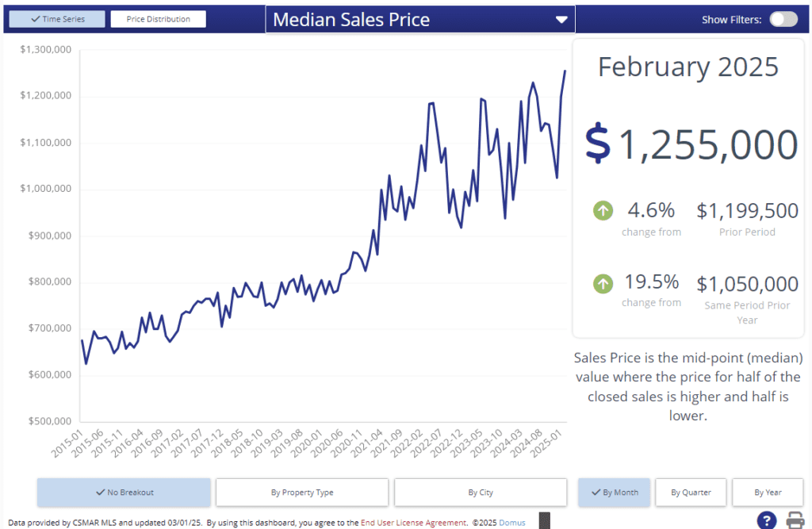
Task: Click the printer icon
Action: 795,520
